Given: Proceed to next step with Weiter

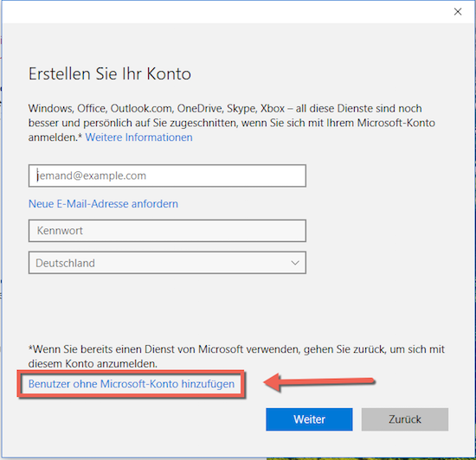Looking at the screenshot, I should (309, 419).
